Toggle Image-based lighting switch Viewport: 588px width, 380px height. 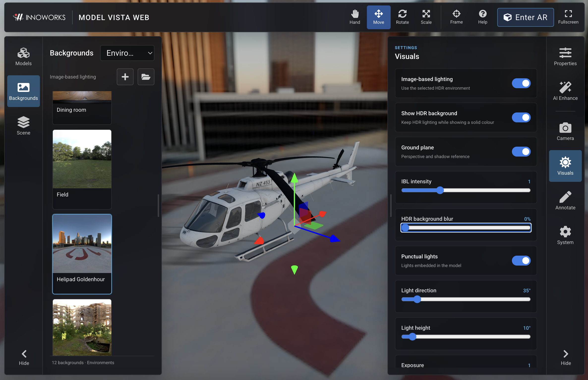point(521,83)
